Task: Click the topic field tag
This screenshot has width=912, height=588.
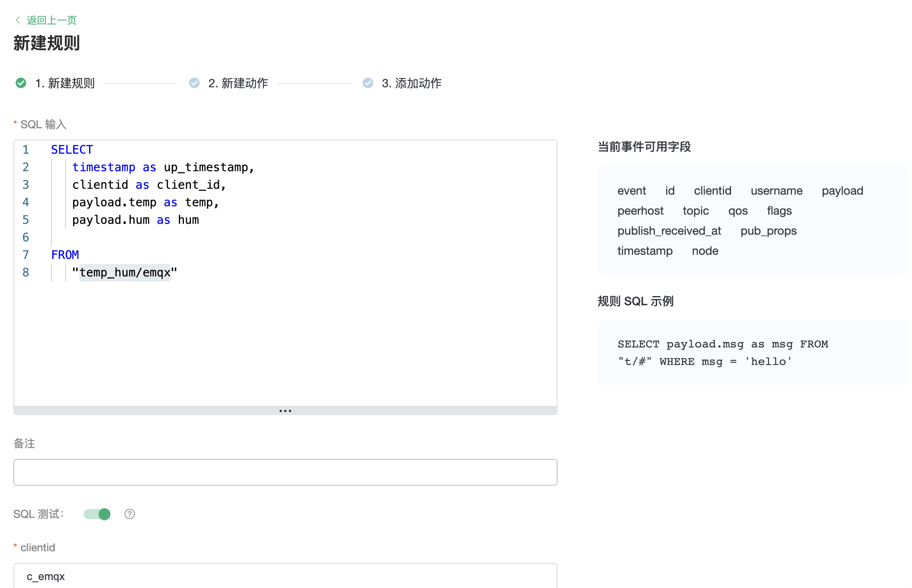Action: pyautogui.click(x=695, y=211)
